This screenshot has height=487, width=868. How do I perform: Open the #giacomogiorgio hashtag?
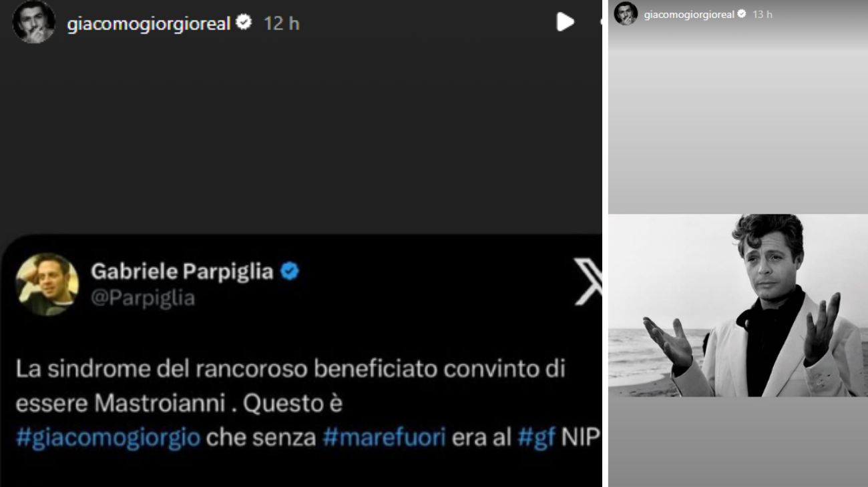pyautogui.click(x=108, y=438)
